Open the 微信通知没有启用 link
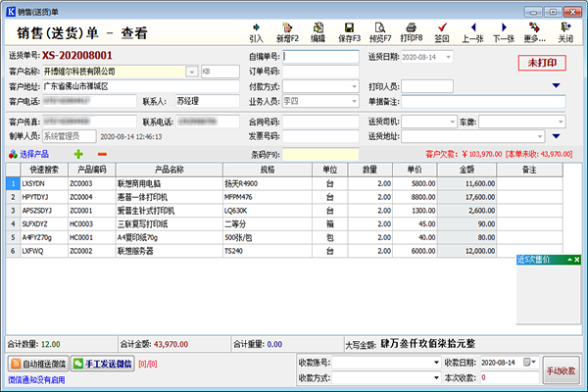 click(x=36, y=380)
